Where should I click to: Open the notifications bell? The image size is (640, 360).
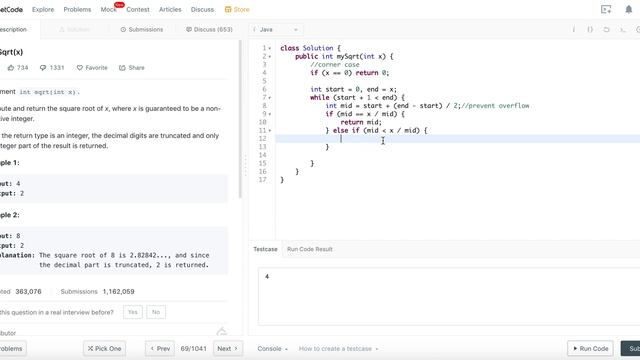(x=629, y=9)
